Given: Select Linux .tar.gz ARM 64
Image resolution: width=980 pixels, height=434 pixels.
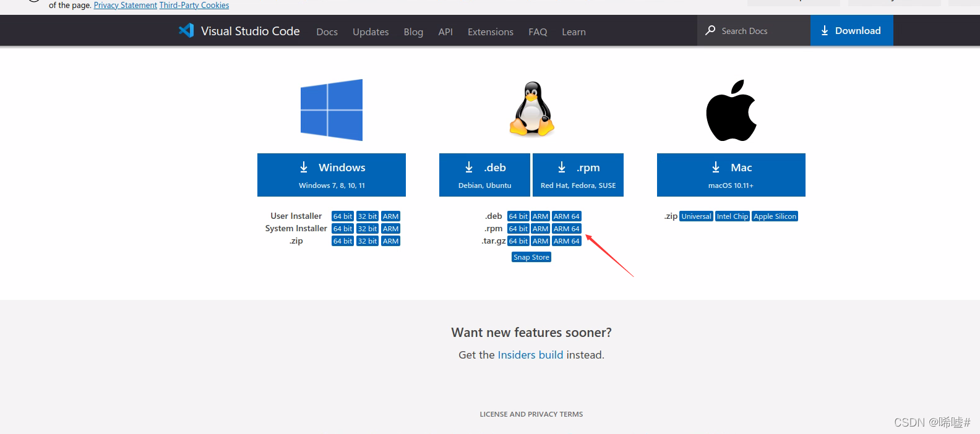Looking at the screenshot, I should (x=567, y=241).
